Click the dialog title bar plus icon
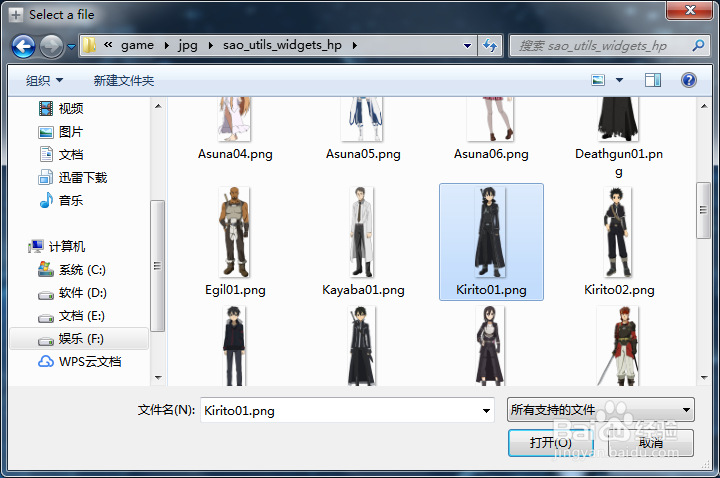 [16, 15]
